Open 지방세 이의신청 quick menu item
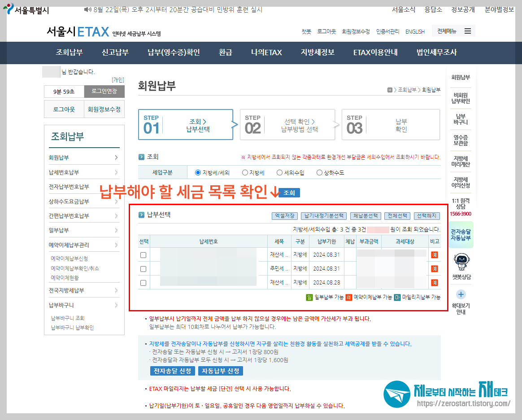Screen dimensions: 522x420 point(461,182)
